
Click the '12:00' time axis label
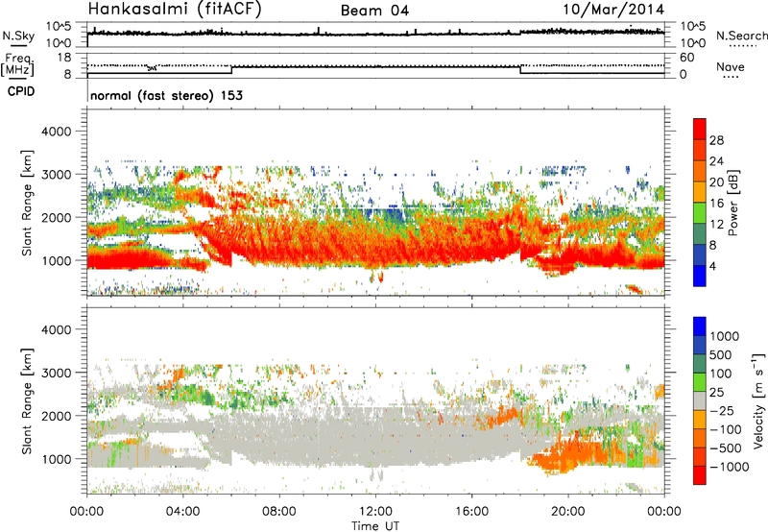pos(375,512)
